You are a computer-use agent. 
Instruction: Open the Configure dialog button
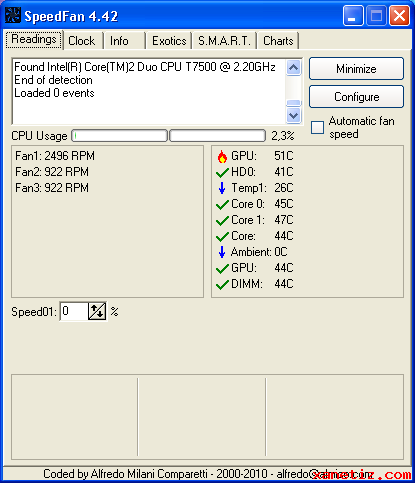(356, 97)
